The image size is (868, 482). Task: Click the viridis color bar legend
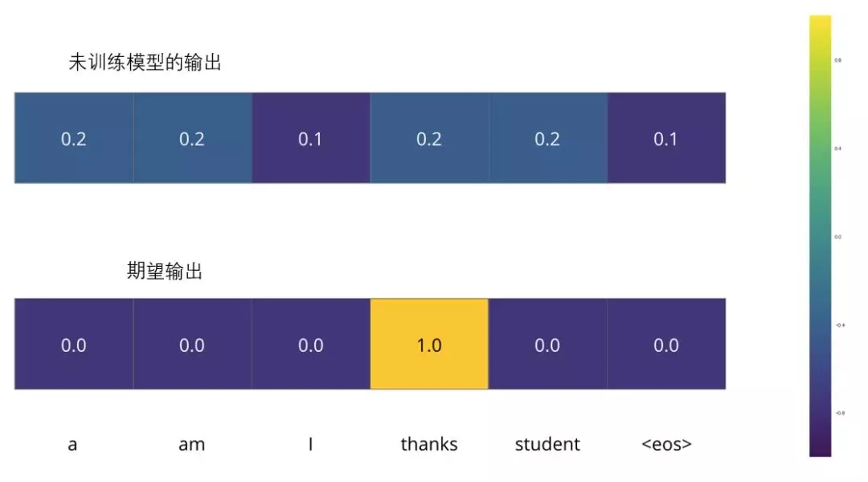(x=820, y=236)
